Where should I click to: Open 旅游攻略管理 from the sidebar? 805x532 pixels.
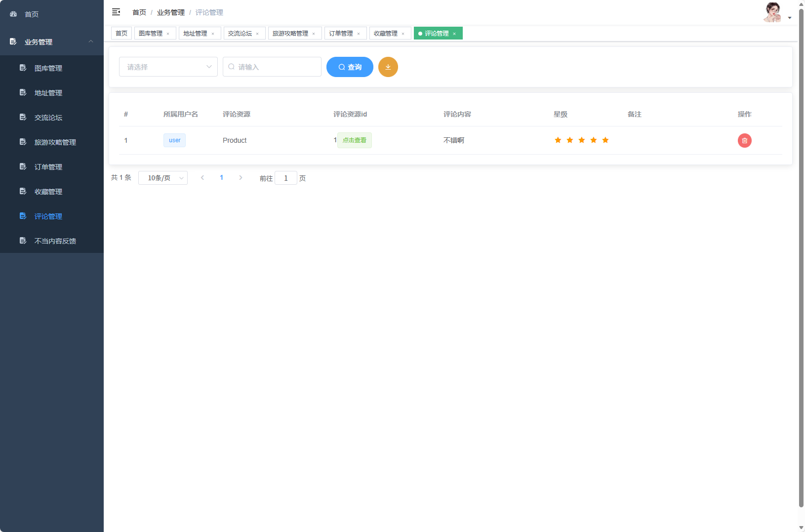tap(55, 142)
